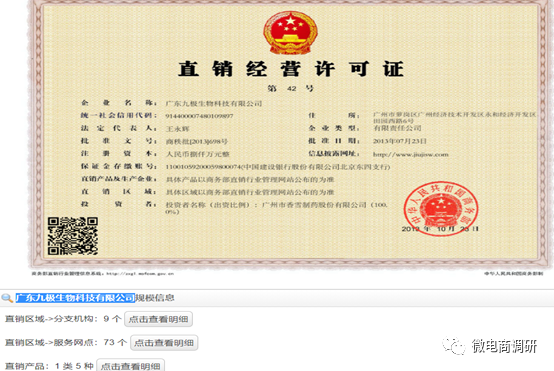The width and height of the screenshot is (554, 371).
Task: Click the approval date 2013年07月23日
Action: click(x=400, y=141)
